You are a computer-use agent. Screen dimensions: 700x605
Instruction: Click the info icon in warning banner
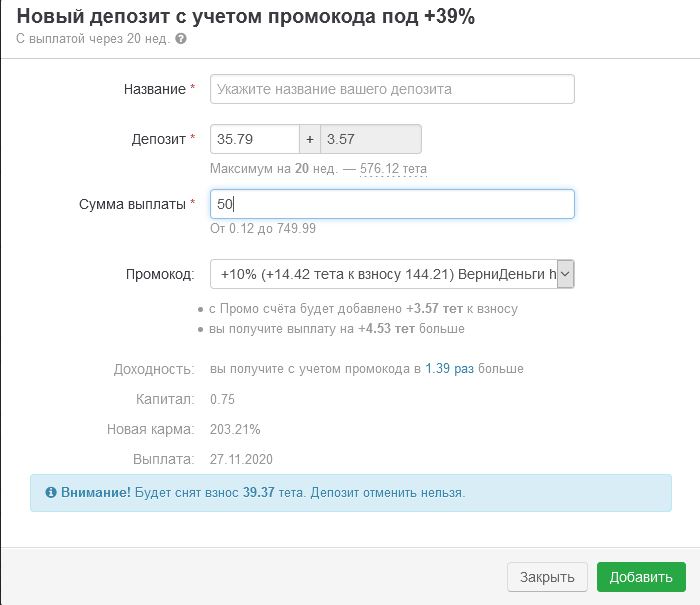51,493
